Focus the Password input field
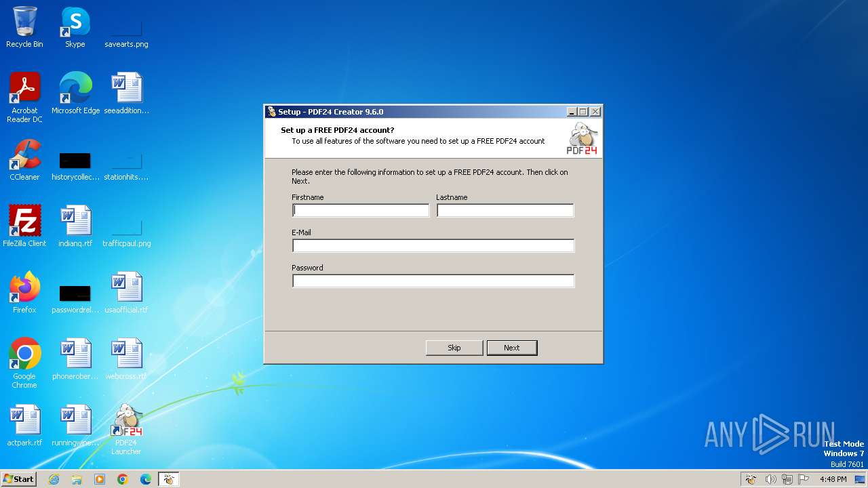This screenshot has width=868, height=488. click(x=433, y=281)
